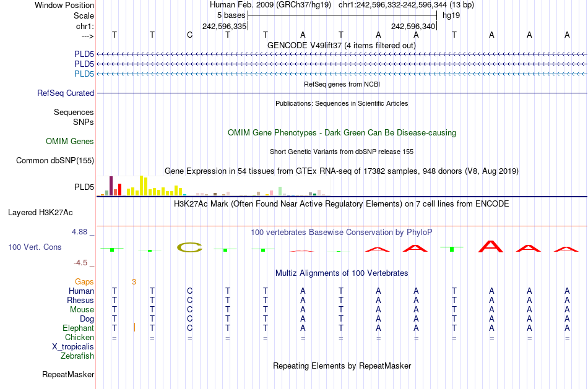Screen dimensions: 588x389
Task: Click the orange Gaps row label
Action: [84, 282]
